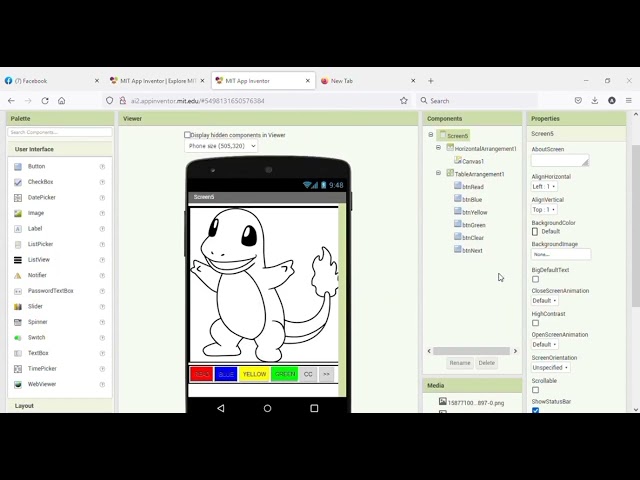Click the Android recent apps square

314,408
